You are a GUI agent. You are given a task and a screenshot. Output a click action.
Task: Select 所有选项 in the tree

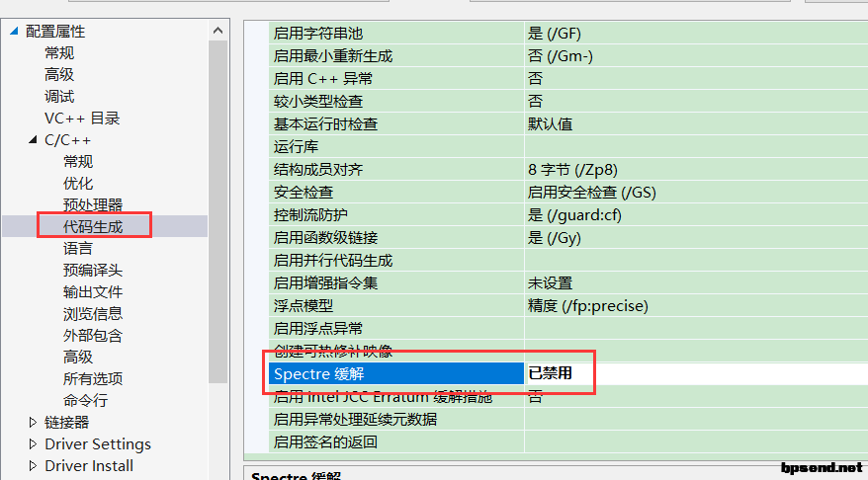(93, 379)
